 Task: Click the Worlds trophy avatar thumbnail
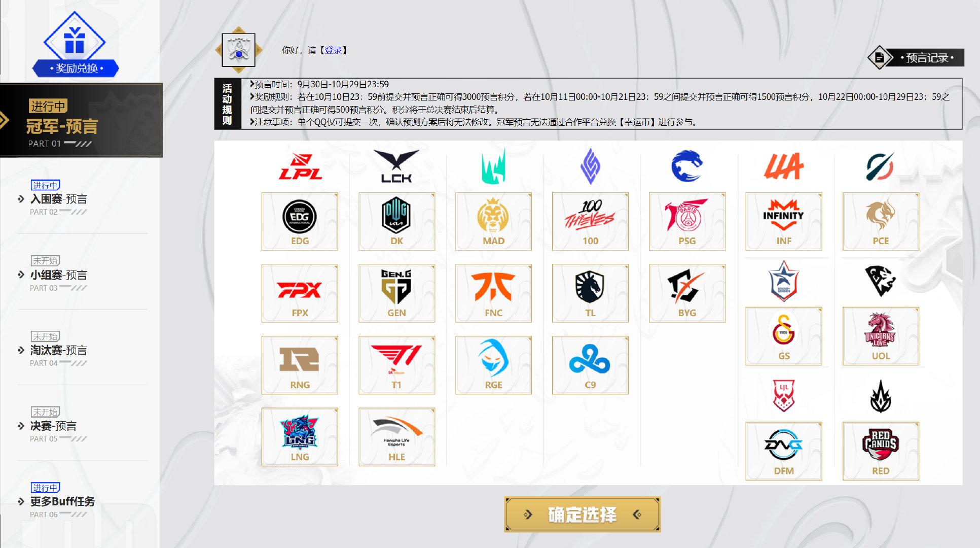(x=238, y=50)
